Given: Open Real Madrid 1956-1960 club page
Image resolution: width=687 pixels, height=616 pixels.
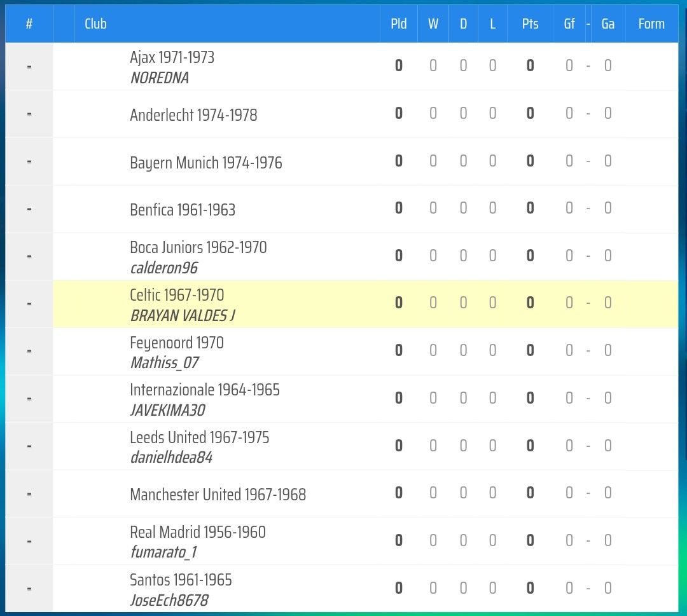Looking at the screenshot, I should coord(198,532).
